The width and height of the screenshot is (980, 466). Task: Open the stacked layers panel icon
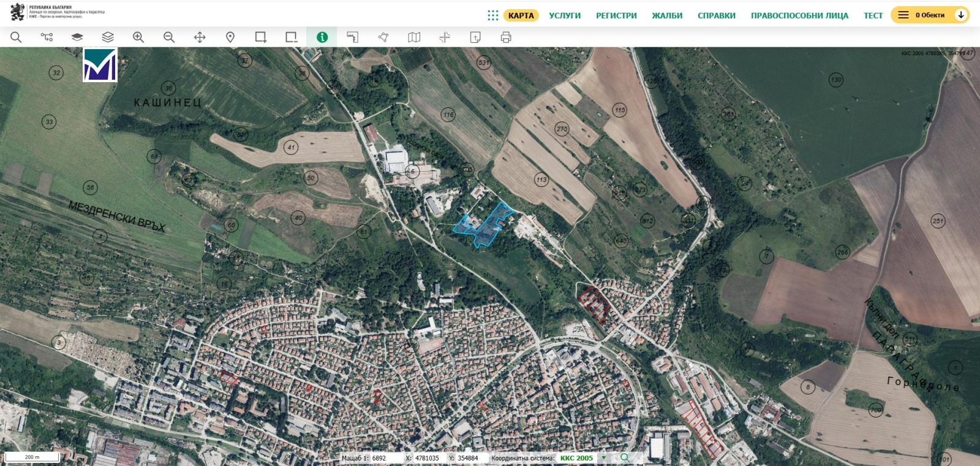click(x=108, y=37)
